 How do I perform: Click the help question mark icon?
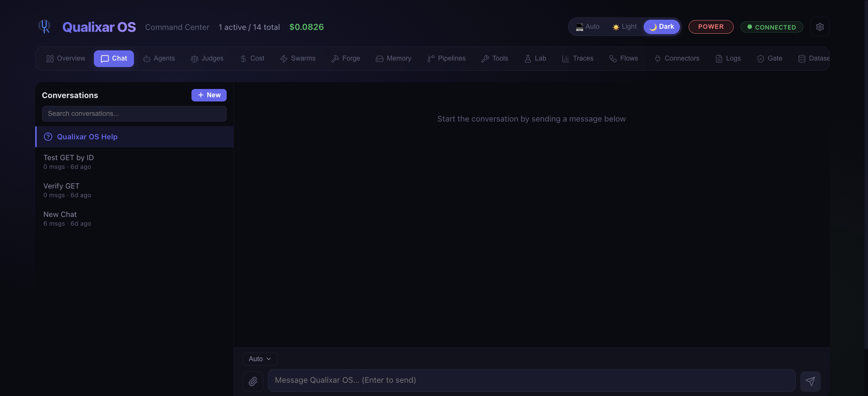(48, 137)
